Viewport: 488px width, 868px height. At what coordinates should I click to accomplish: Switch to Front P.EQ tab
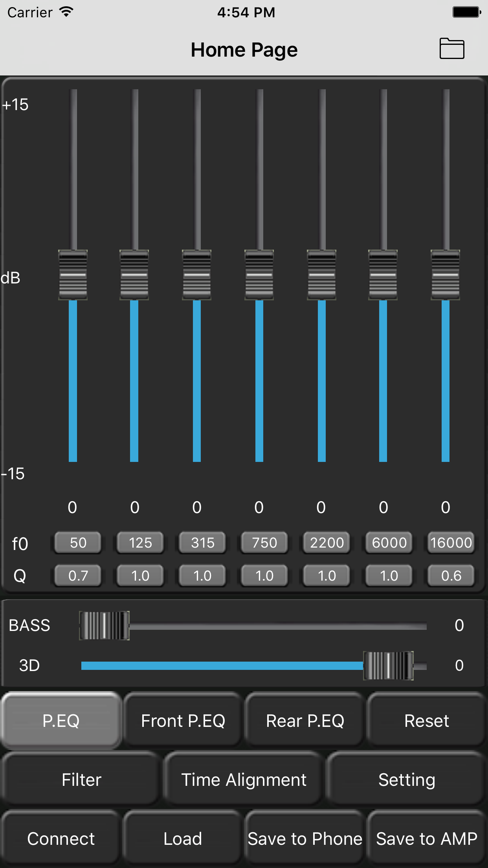pos(183,721)
